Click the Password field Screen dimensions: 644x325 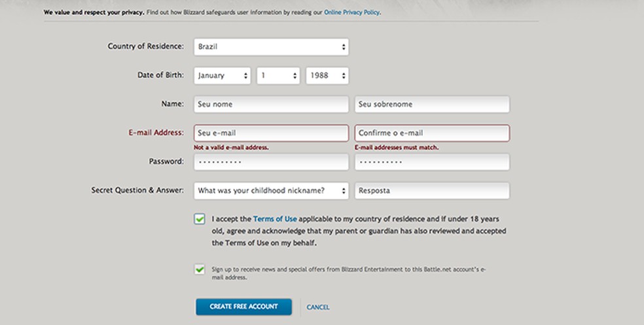pos(271,162)
